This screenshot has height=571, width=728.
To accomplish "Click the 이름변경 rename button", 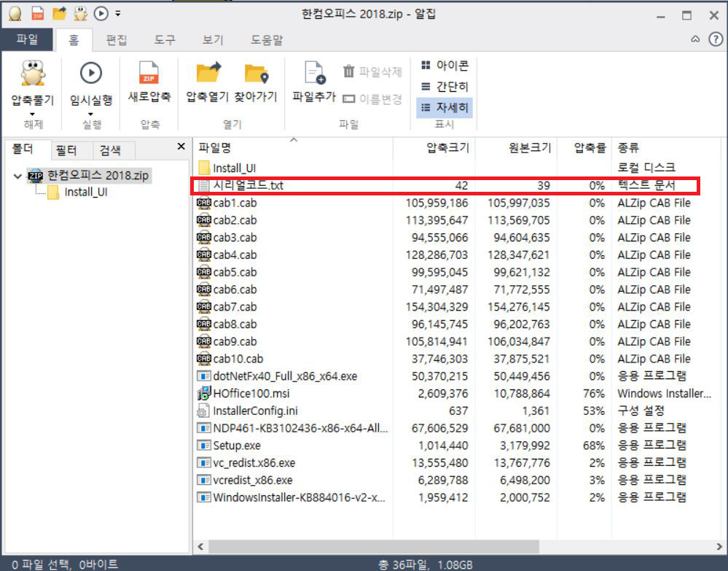I will click(372, 99).
